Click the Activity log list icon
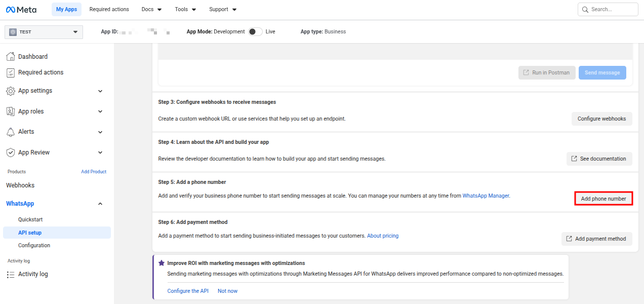Image resolution: width=644 pixels, height=304 pixels. pyautogui.click(x=10, y=274)
